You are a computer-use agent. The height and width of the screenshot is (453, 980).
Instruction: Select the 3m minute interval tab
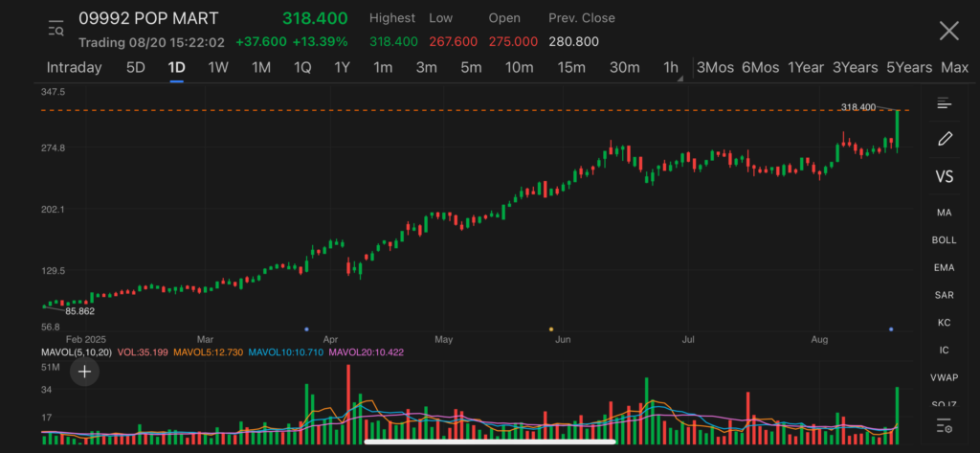[x=426, y=68]
